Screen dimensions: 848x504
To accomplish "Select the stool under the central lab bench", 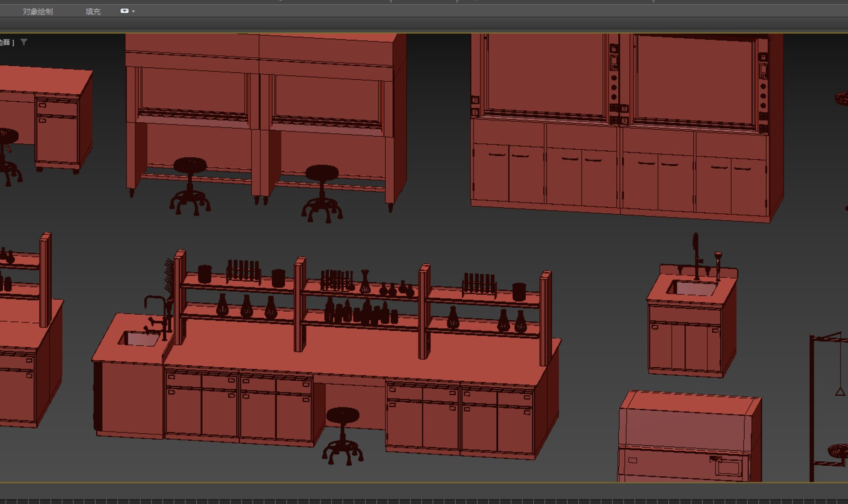I will click(x=343, y=436).
